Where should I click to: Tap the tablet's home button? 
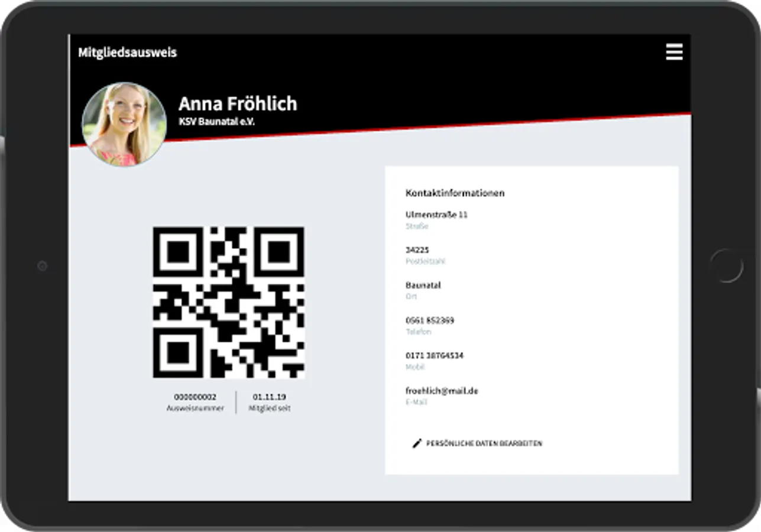point(727,266)
